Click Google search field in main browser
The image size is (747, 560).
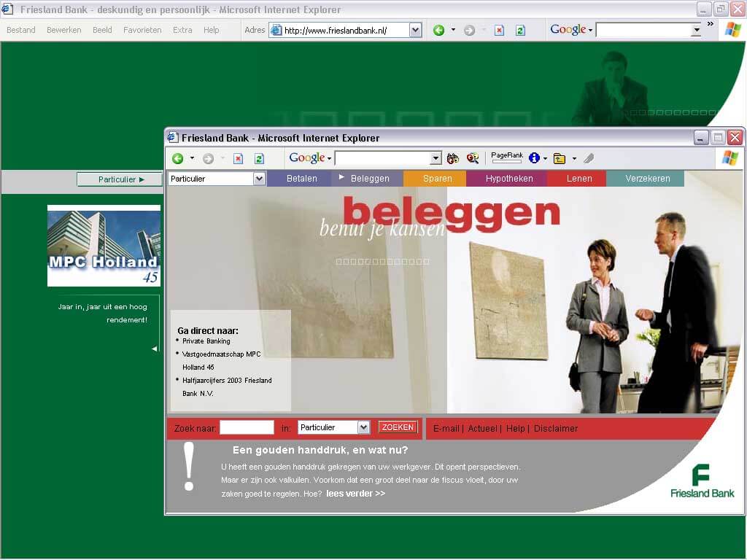pyautogui.click(x=643, y=30)
